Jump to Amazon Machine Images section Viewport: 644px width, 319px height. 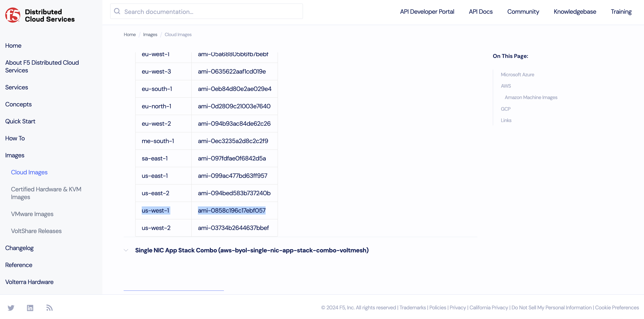click(x=531, y=97)
